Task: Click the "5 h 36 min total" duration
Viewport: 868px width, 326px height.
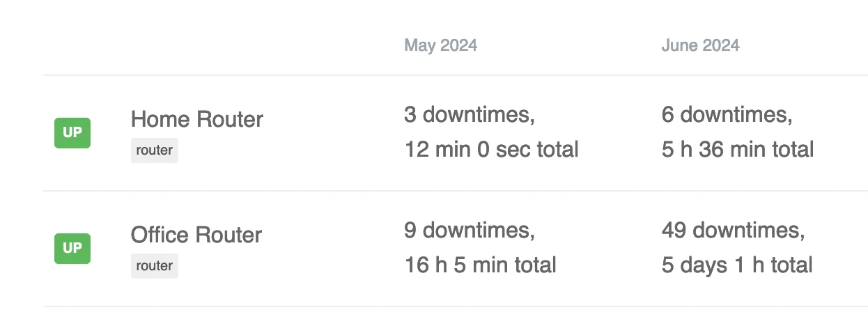Action: point(737,149)
